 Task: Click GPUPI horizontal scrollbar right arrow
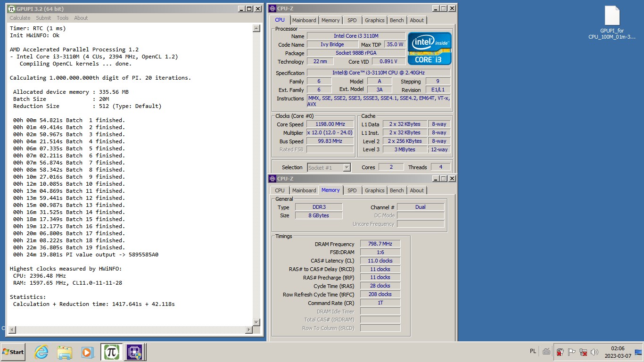click(249, 330)
